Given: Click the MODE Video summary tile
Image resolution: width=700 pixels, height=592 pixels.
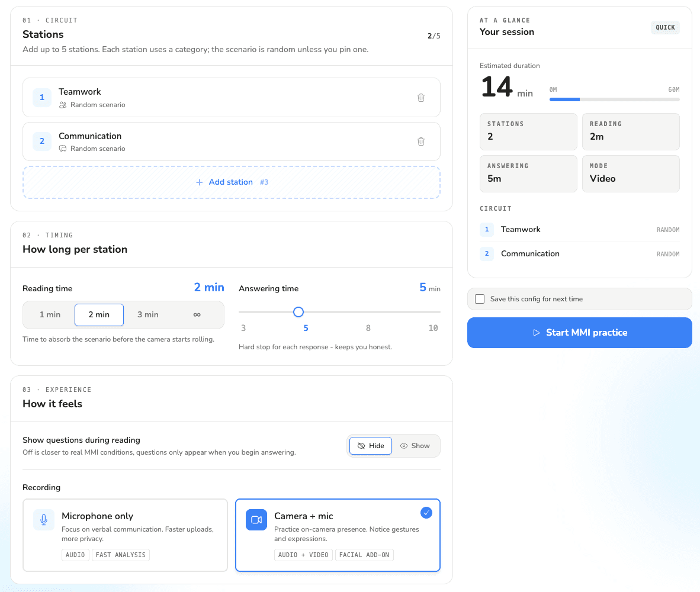Looking at the screenshot, I should click(x=631, y=173).
